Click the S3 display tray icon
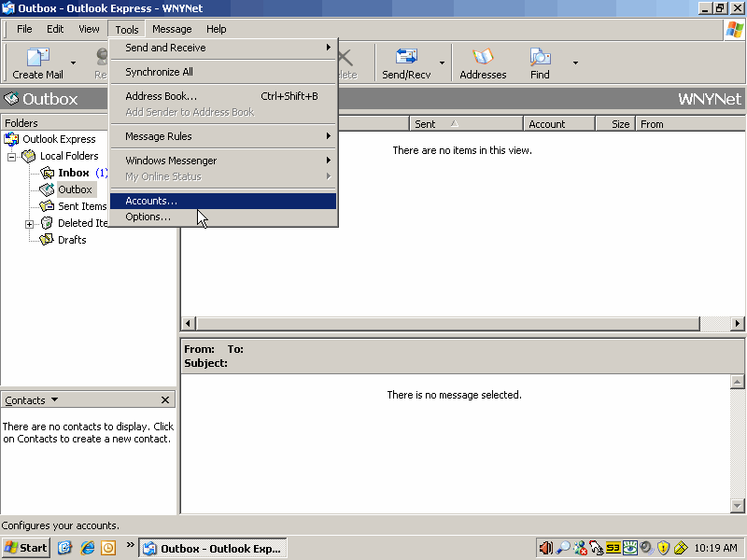 [613, 549]
